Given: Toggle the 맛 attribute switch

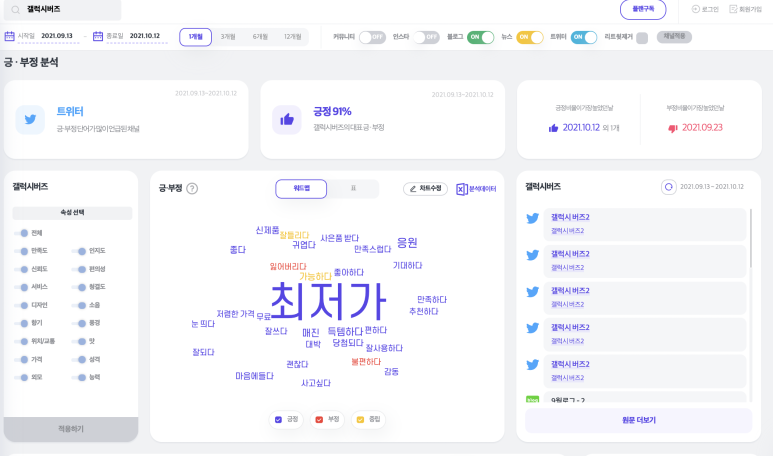Looking at the screenshot, I should 79,341.
